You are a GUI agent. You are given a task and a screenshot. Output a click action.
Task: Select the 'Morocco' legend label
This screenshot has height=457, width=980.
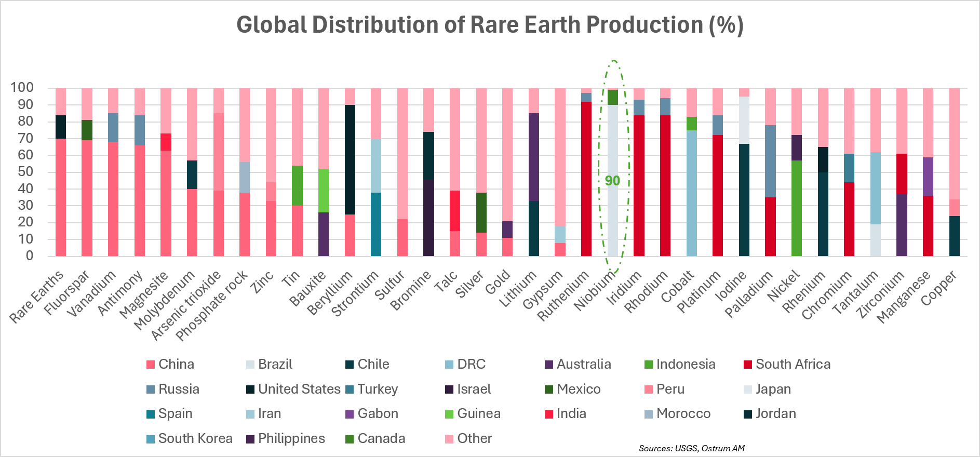click(x=683, y=413)
